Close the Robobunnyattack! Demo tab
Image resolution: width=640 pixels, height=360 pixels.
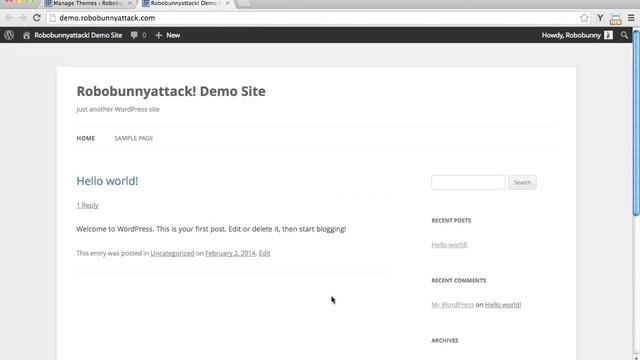pyautogui.click(x=227, y=3)
